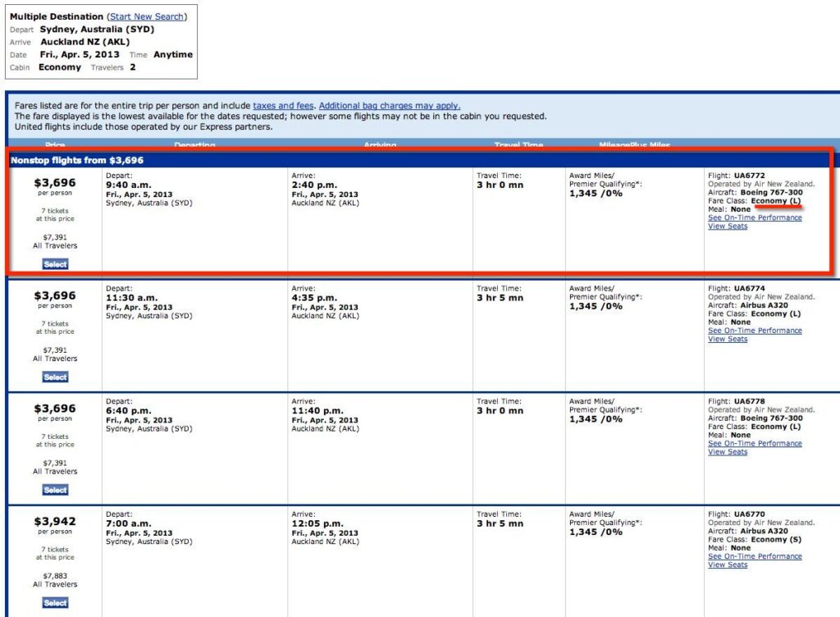Click flight number UA6772
Image resolution: width=840 pixels, height=617 pixels.
pyautogui.click(x=750, y=175)
